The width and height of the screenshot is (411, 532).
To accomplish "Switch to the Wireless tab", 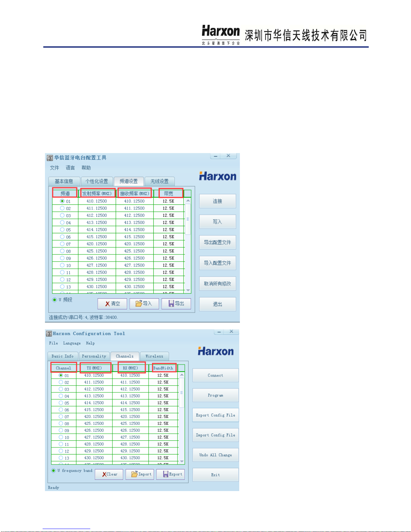I will tap(154, 356).
